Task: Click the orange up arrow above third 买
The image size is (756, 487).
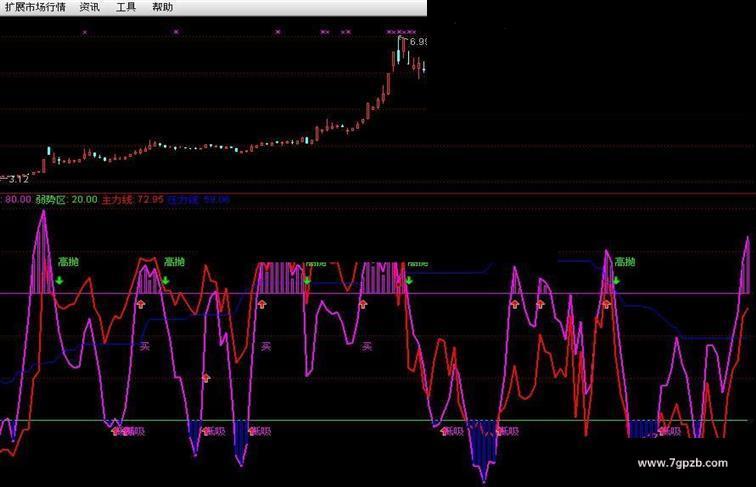Action: [x=363, y=304]
